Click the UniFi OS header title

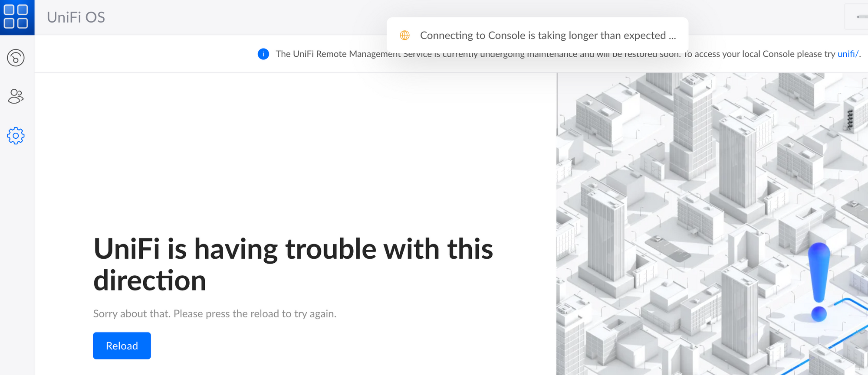click(x=76, y=17)
